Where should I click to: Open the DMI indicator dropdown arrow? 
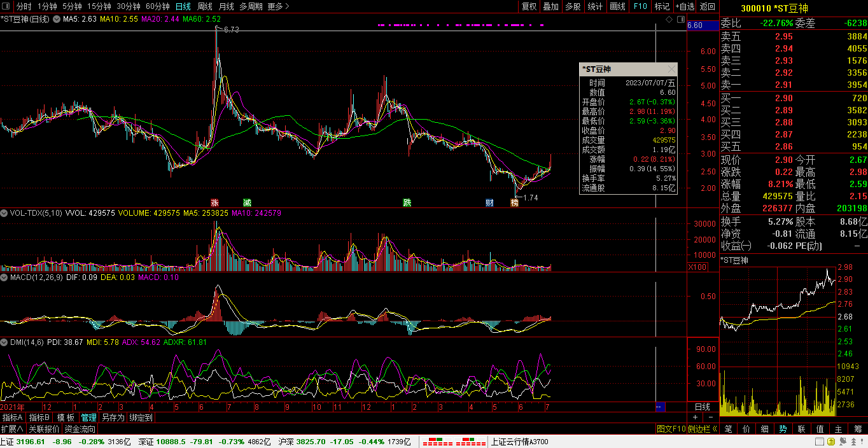point(4,342)
